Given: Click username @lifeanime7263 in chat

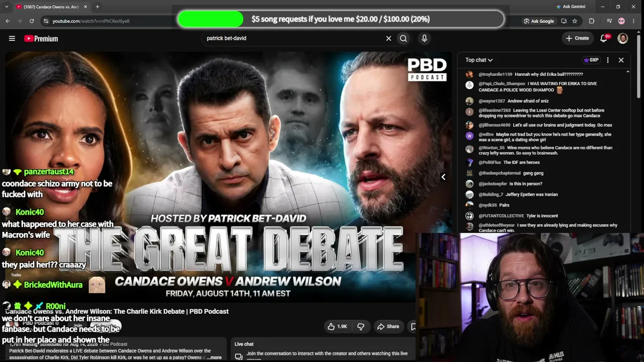Looking at the screenshot, I should [x=495, y=110].
